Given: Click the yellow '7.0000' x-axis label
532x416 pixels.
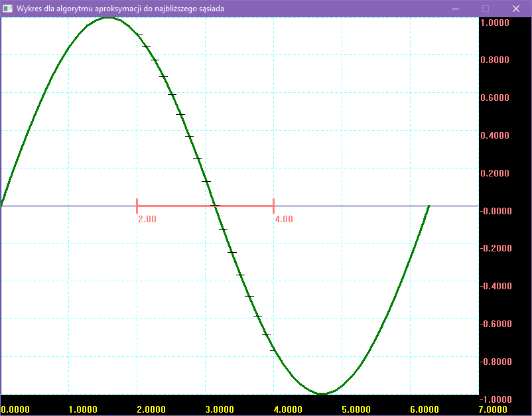Looking at the screenshot, I should pyautogui.click(x=492, y=409).
